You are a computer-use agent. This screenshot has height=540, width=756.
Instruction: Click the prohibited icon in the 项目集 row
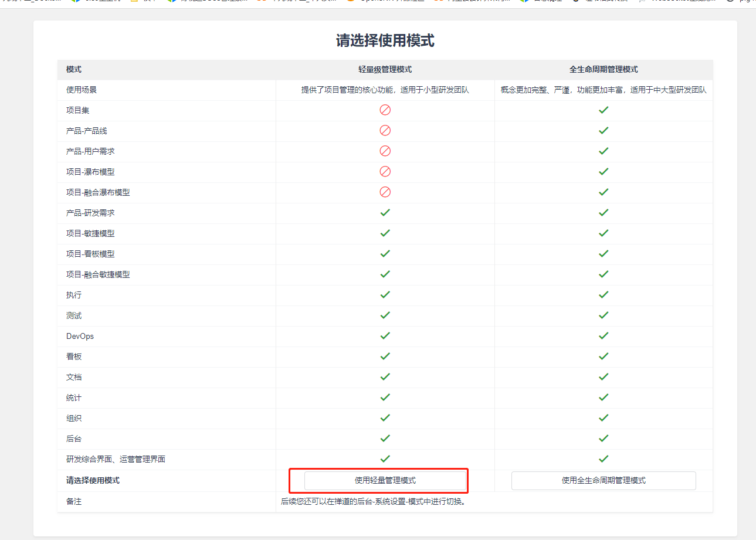tap(385, 110)
